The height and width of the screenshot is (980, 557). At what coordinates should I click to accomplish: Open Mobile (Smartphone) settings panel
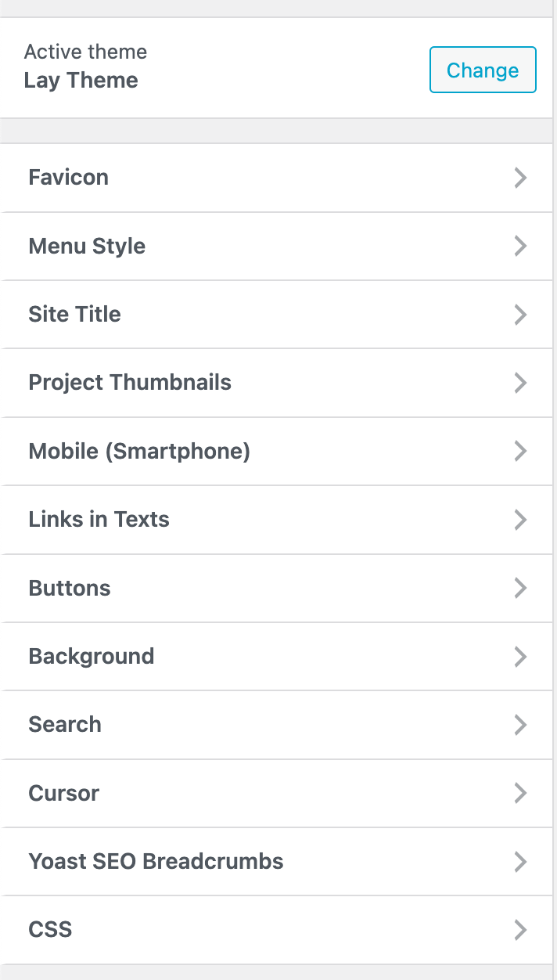[139, 452]
